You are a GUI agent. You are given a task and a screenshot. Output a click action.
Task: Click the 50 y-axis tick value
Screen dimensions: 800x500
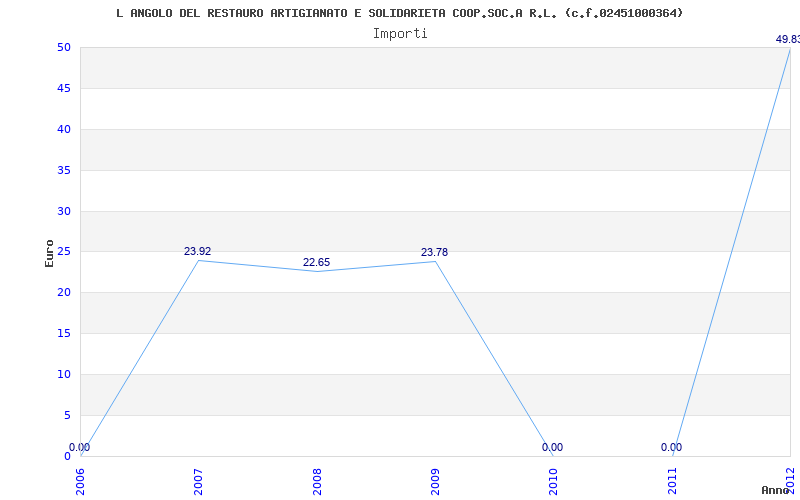tap(64, 48)
